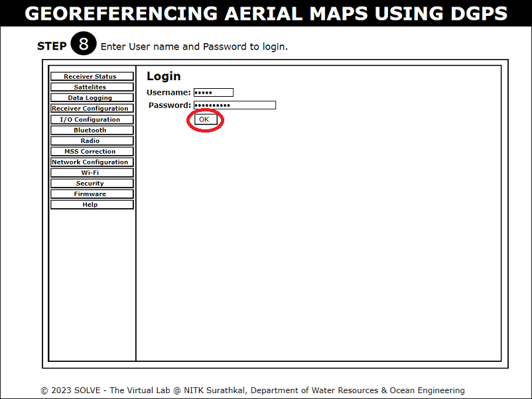Select the Wi-Fi menu entry
Image resolution: width=532 pixels, height=399 pixels.
pyautogui.click(x=92, y=173)
